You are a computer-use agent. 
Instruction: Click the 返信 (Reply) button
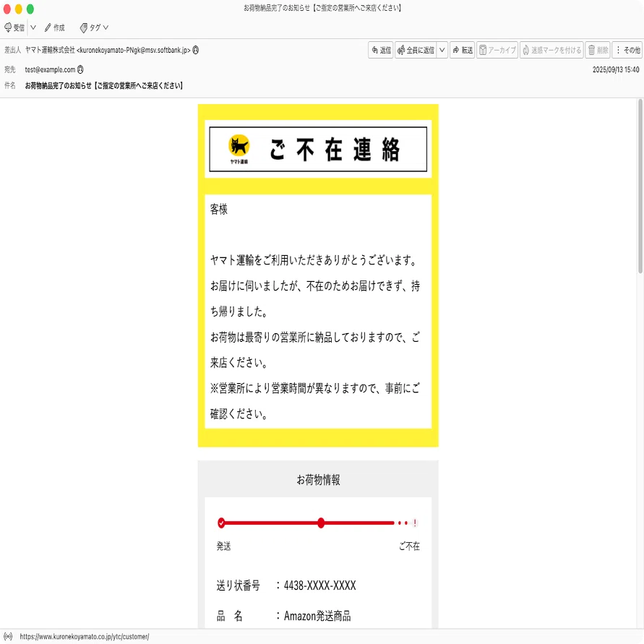(381, 50)
